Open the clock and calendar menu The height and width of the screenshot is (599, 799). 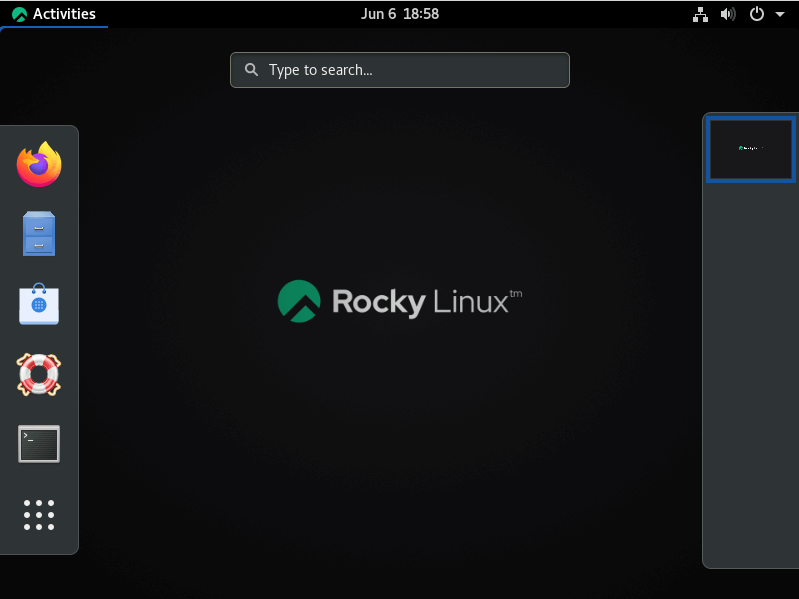tap(400, 14)
